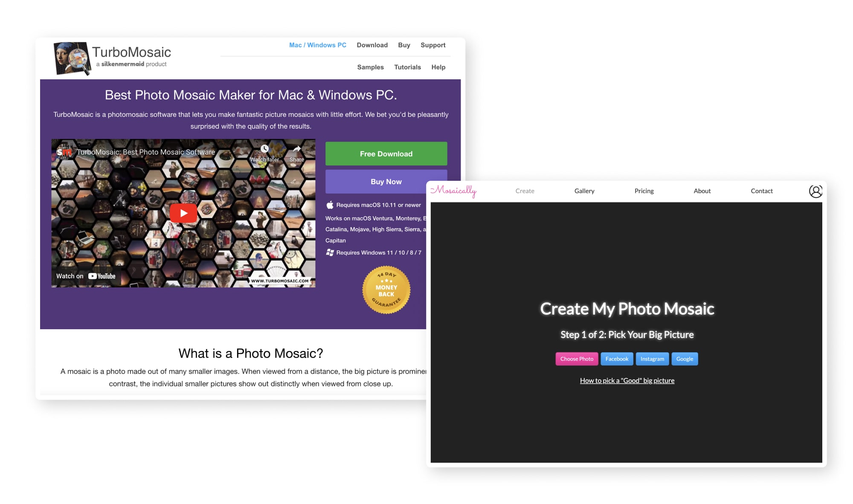Choose Photo for your big picture

[577, 359]
